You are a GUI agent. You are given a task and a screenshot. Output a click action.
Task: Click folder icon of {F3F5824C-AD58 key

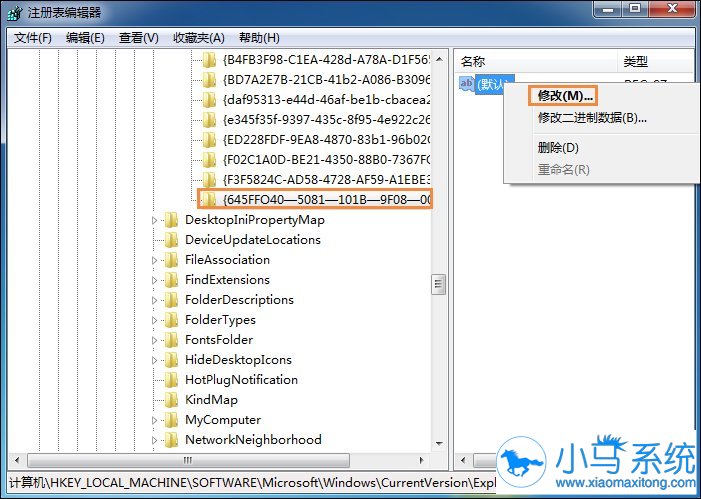click(209, 180)
